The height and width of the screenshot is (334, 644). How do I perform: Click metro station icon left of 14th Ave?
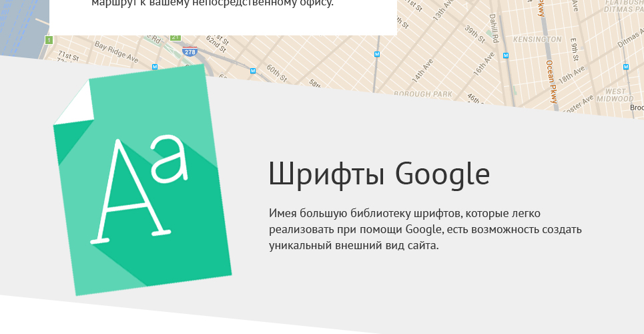tap(377, 54)
